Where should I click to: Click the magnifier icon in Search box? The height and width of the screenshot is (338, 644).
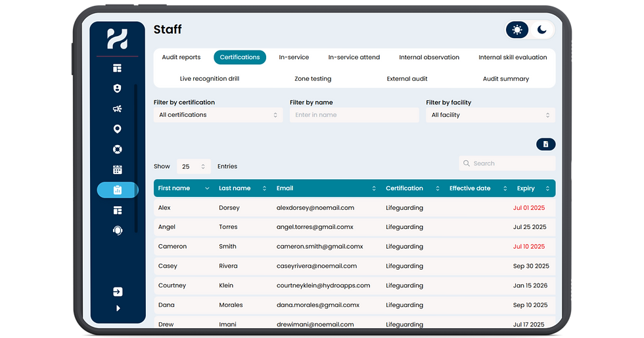tap(467, 163)
